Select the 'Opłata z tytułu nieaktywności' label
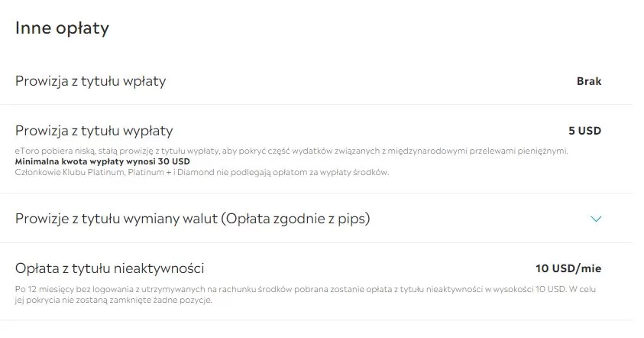This screenshot has width=644, height=338. tap(109, 268)
